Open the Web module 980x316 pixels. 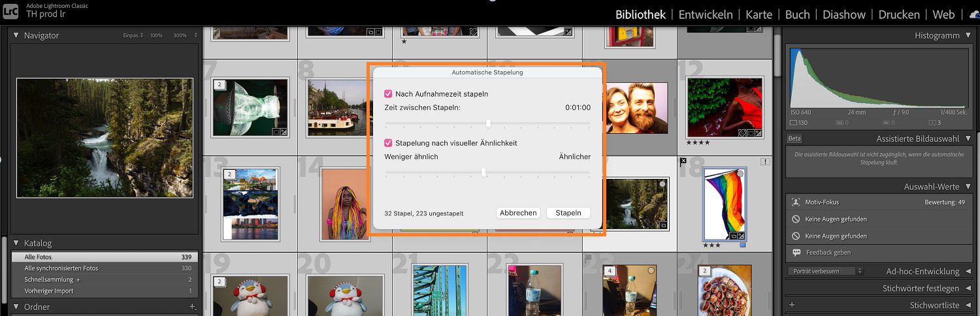pos(943,14)
